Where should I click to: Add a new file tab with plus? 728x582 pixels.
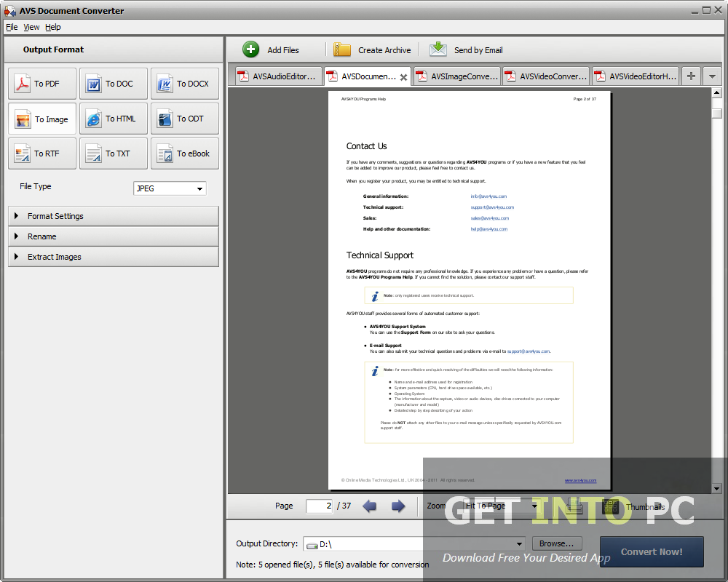coord(691,76)
